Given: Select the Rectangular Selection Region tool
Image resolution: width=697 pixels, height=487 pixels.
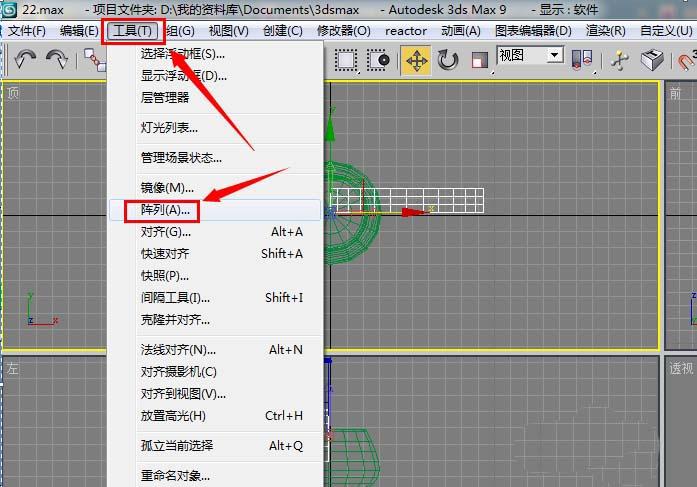Looking at the screenshot, I should point(346,59).
